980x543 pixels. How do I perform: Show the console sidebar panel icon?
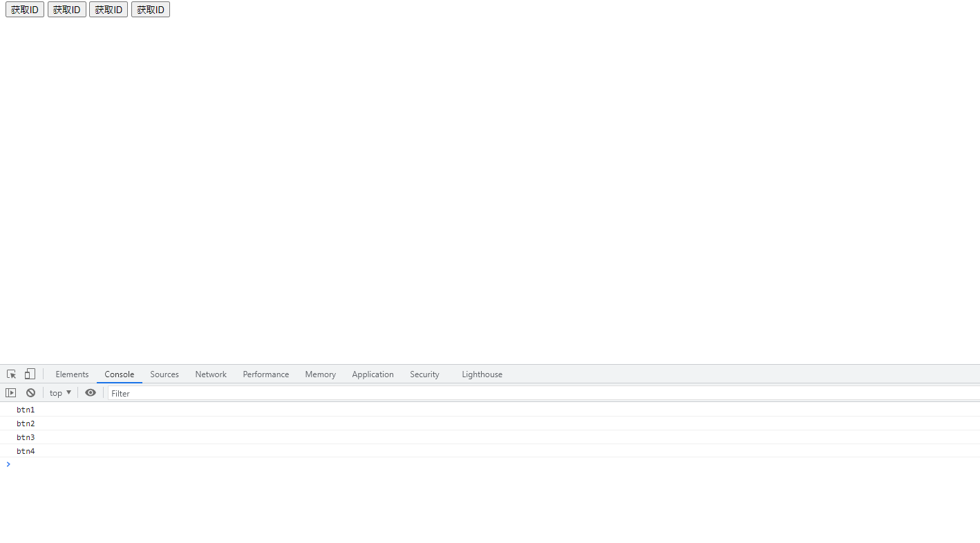pos(10,392)
